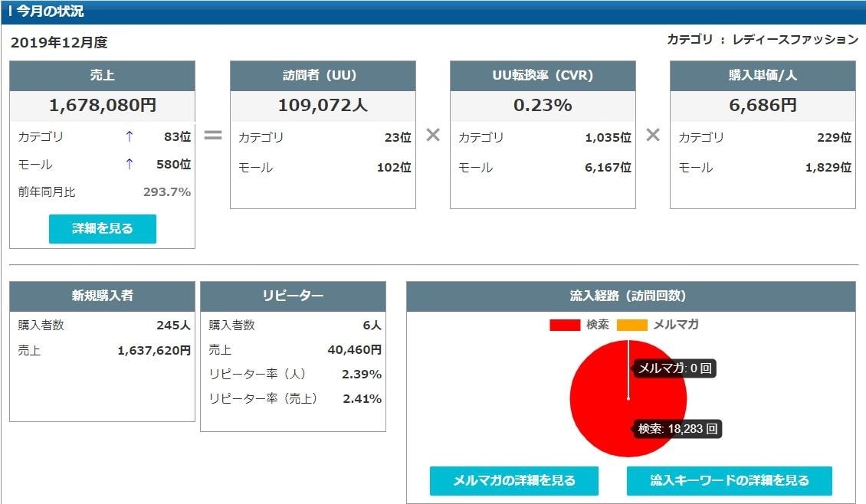Viewport: 866px width, 504px height.
Task: Click new buyer count 245人
Action: 173,325
